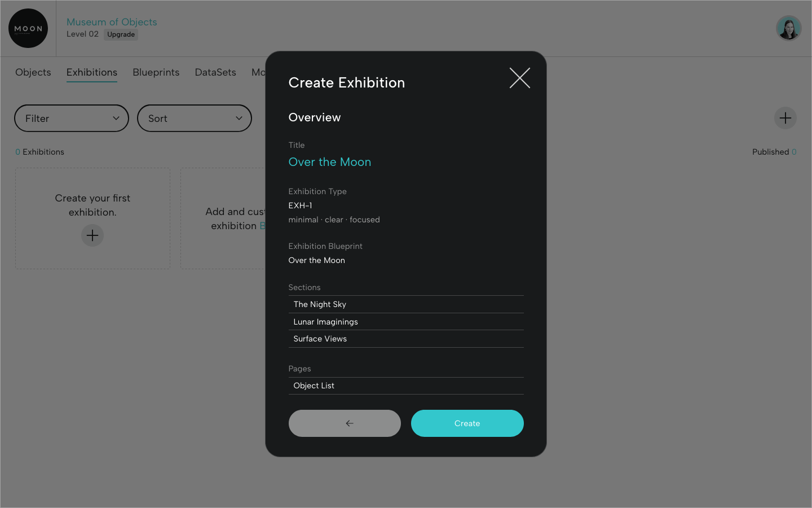The width and height of the screenshot is (812, 508).
Task: Click the Upgrade badge
Action: 121,34
